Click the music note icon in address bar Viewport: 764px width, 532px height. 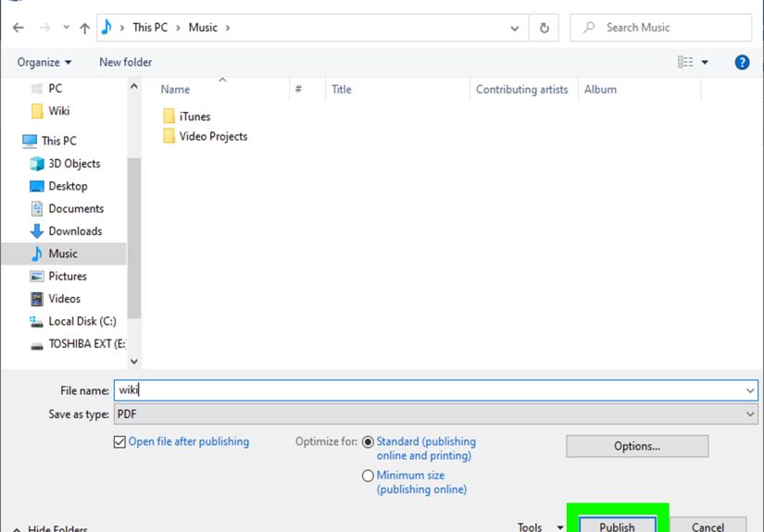(106, 27)
